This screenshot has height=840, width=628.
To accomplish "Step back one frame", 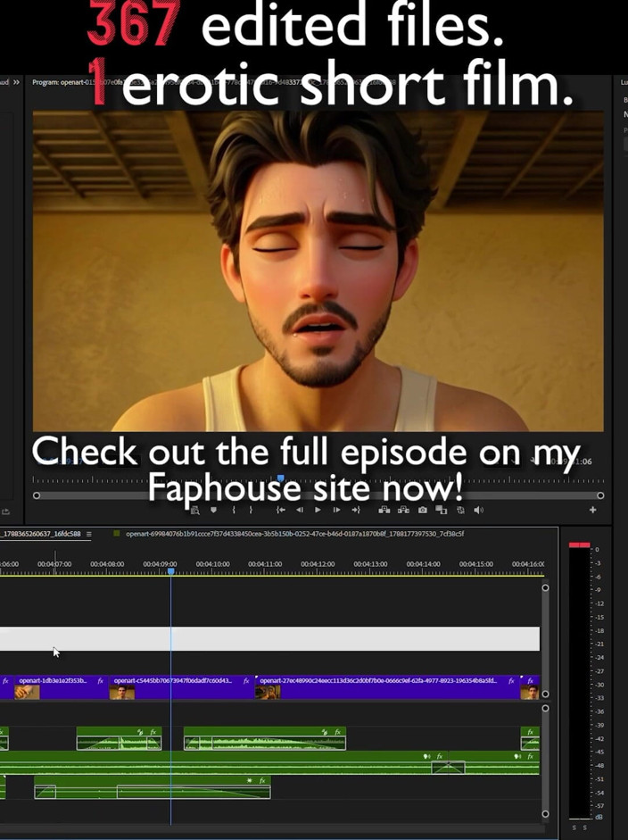I will [x=300, y=510].
